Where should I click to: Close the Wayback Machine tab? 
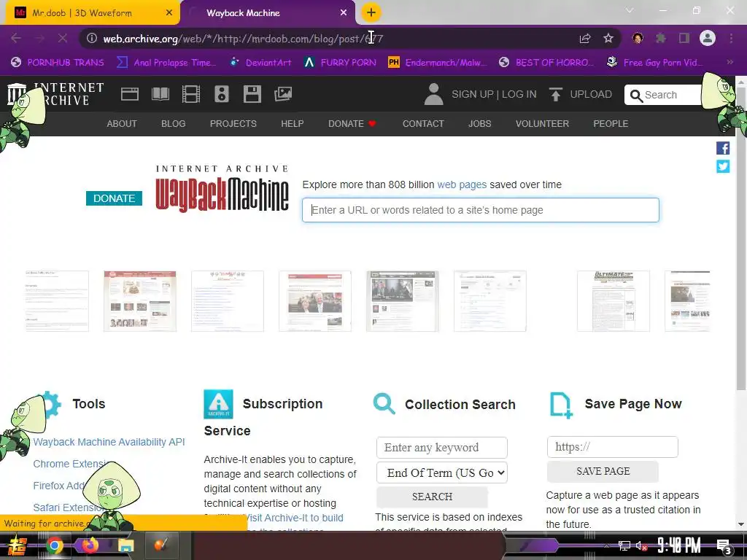pyautogui.click(x=344, y=13)
